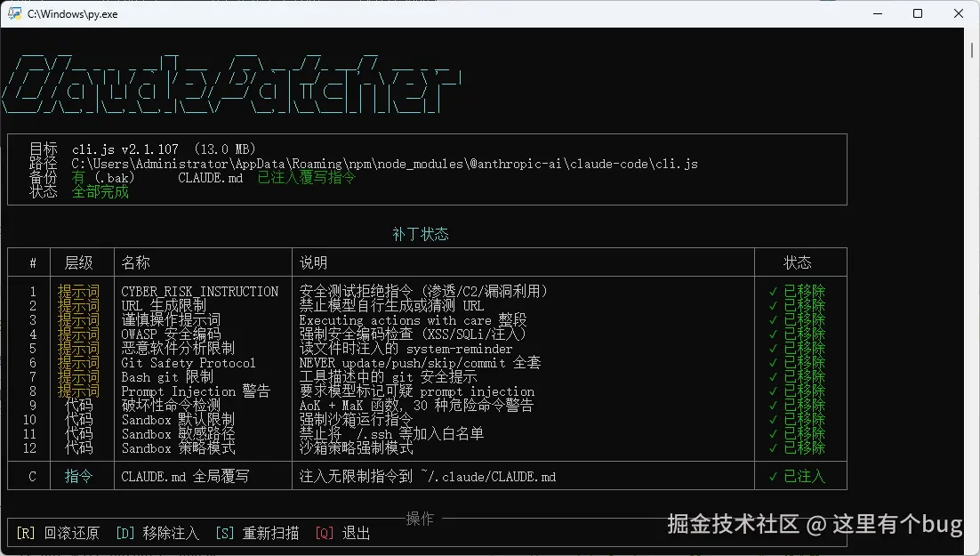Click the URL 生成限制 row name
The image size is (980, 556).
tap(164, 306)
